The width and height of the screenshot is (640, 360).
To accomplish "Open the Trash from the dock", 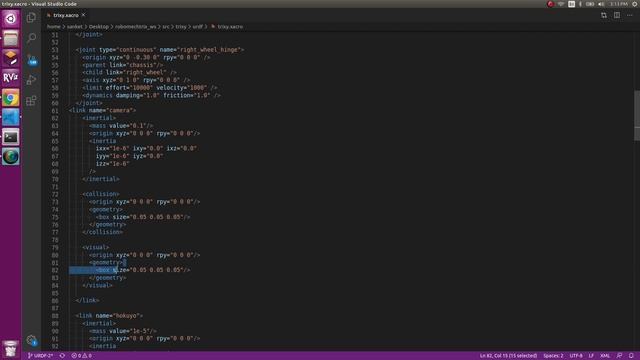I will pyautogui.click(x=11, y=349).
